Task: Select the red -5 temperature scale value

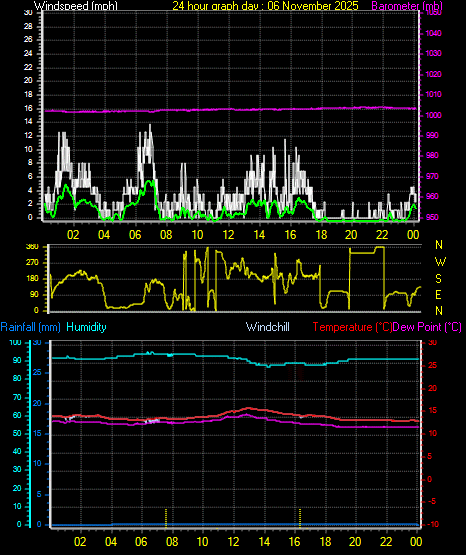Action: [432, 502]
